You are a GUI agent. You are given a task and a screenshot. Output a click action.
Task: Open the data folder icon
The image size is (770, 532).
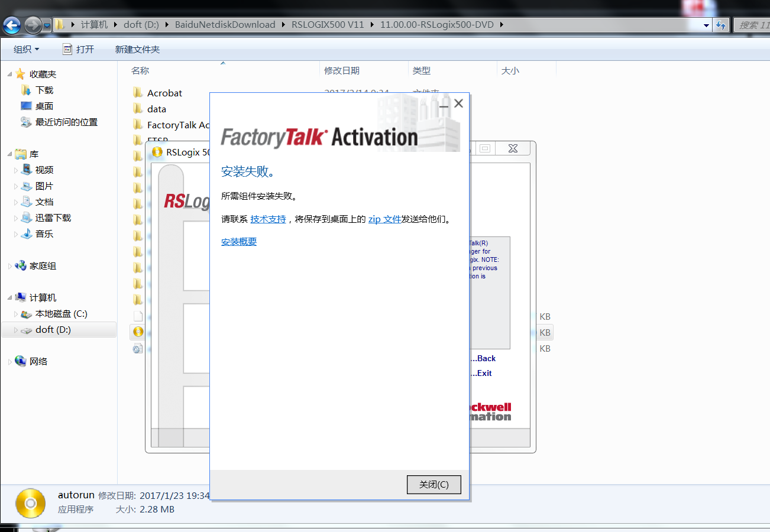point(138,109)
